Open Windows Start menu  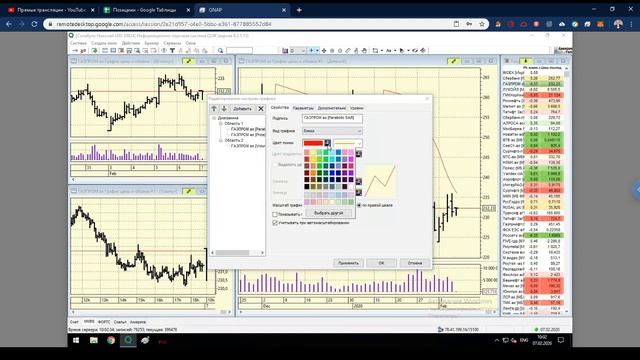point(76,340)
